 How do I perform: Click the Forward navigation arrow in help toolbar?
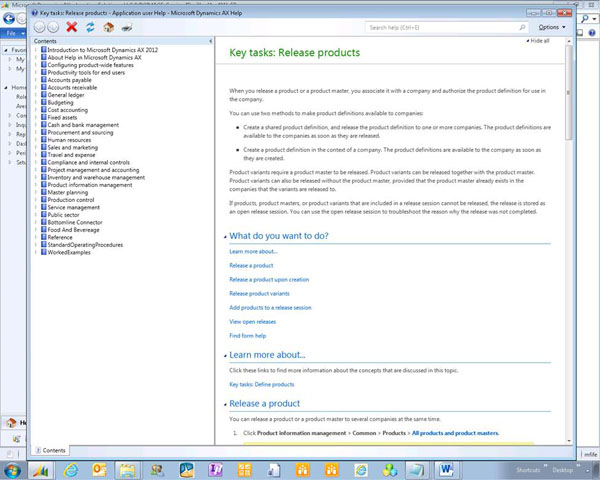pyautogui.click(x=53, y=27)
